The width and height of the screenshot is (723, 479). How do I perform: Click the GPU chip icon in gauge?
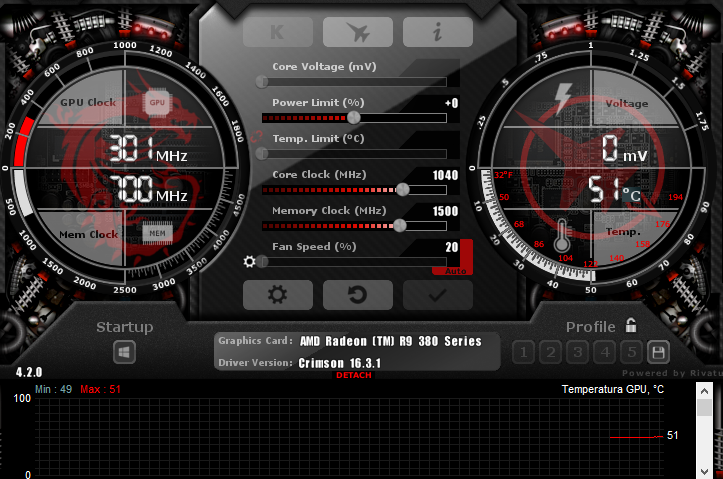coord(157,103)
